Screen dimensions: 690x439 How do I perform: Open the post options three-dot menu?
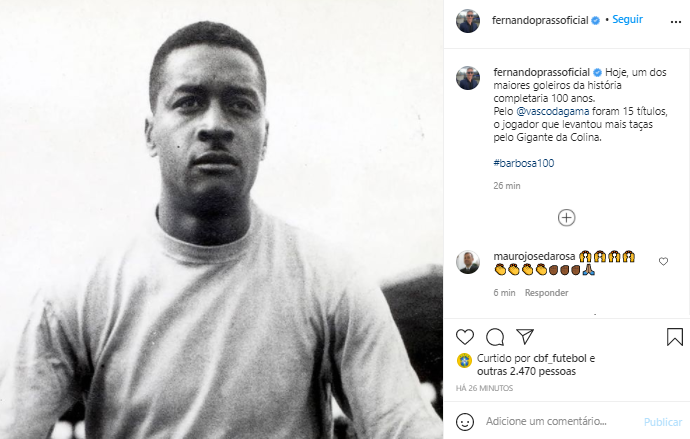(x=672, y=19)
